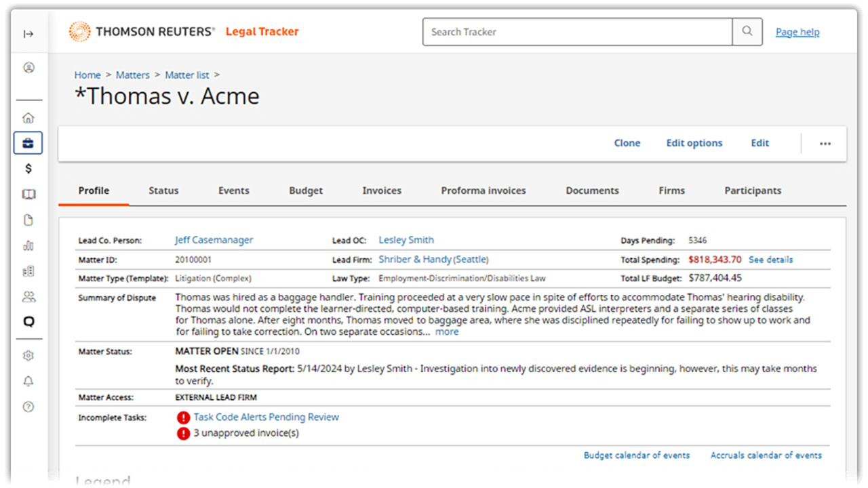Switch to the Budget tab
The width and height of the screenshot is (868, 488).
[306, 190]
